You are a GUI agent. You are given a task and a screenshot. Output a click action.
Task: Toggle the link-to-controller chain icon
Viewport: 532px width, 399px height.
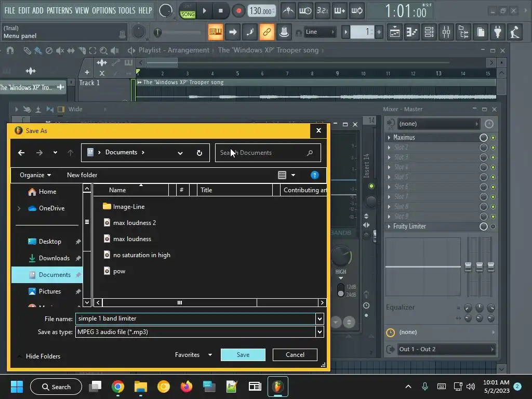[267, 32]
